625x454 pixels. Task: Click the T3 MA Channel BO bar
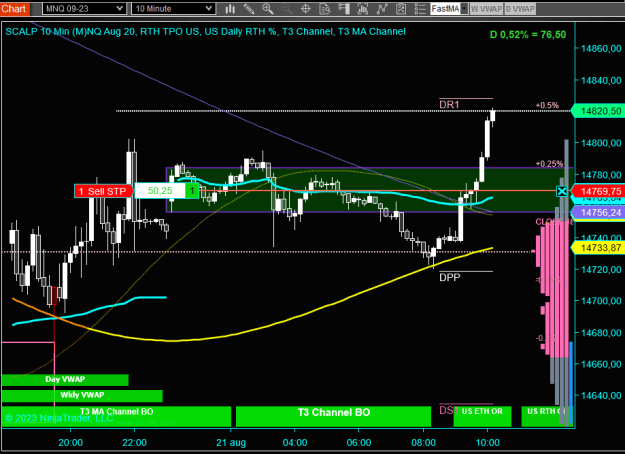[x=116, y=416]
